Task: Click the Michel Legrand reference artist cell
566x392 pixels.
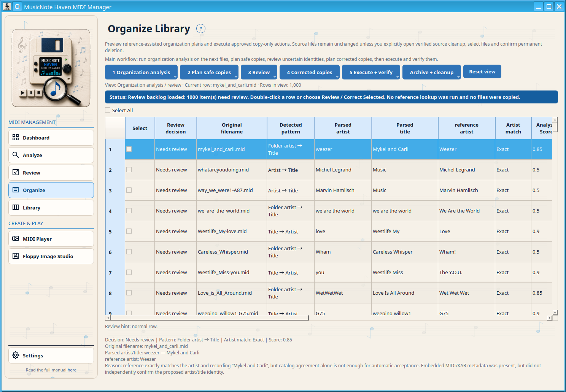Action: click(466, 170)
